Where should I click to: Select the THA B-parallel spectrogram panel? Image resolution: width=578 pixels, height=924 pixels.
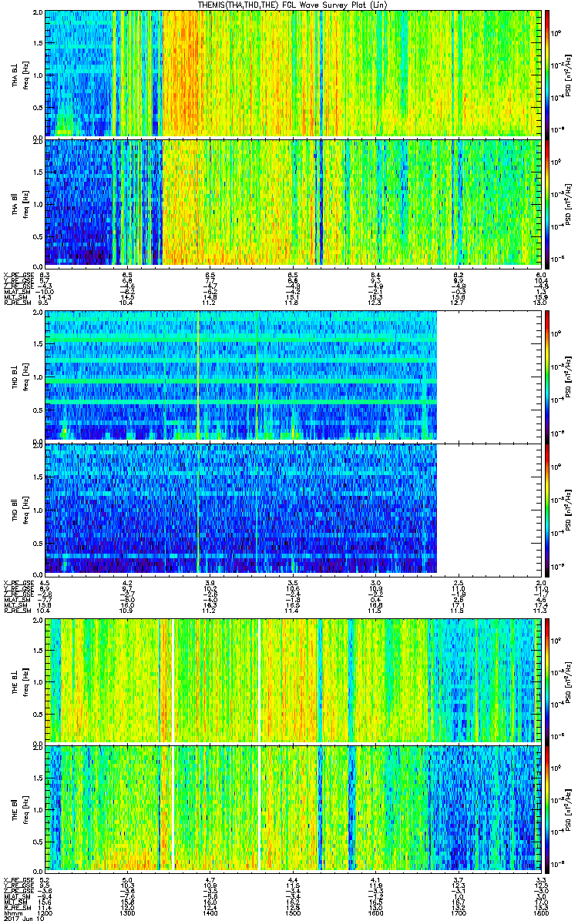(x=293, y=203)
